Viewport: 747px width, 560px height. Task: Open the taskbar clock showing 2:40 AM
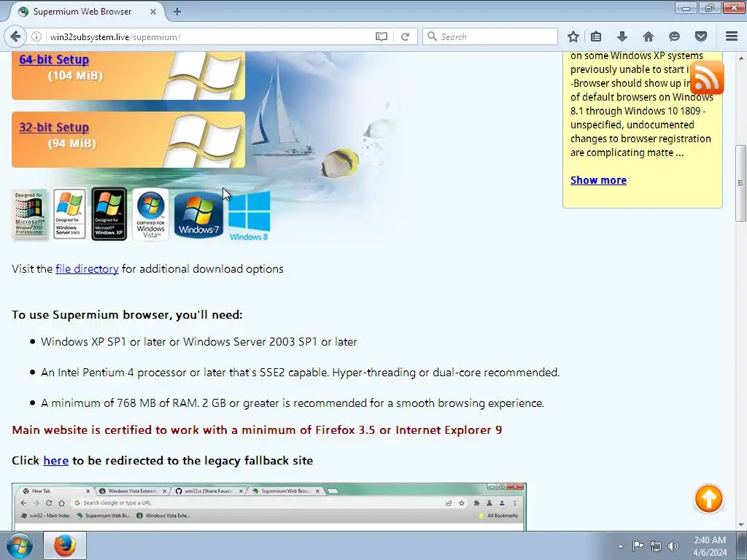710,546
